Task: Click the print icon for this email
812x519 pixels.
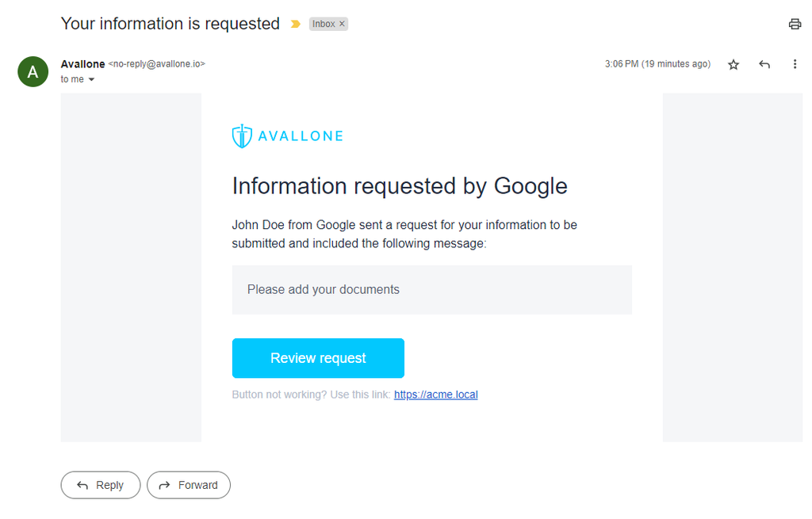Action: tap(795, 24)
